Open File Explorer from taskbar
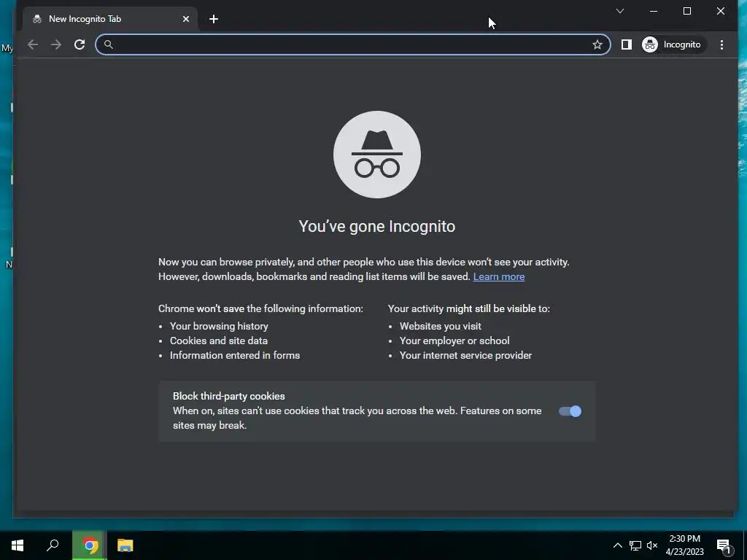The height and width of the screenshot is (560, 747). pos(125,545)
